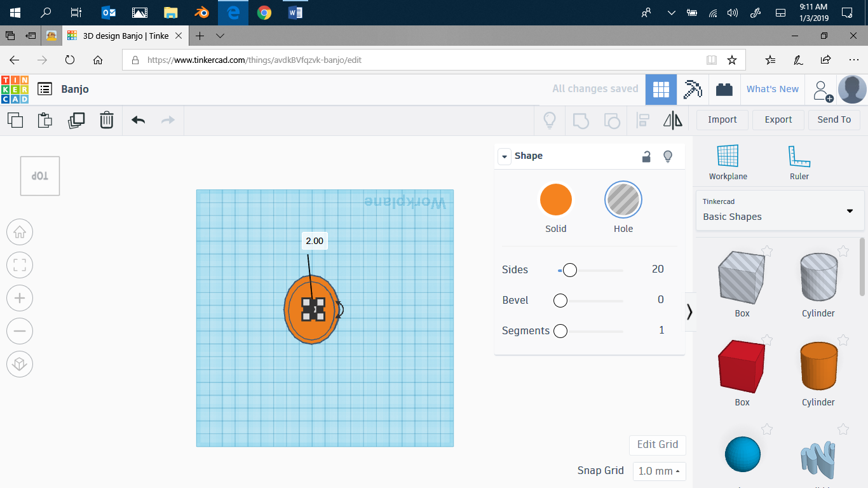Screen dimensions: 868x488
Task: Favorite the red Box with star
Action: pyautogui.click(x=767, y=340)
